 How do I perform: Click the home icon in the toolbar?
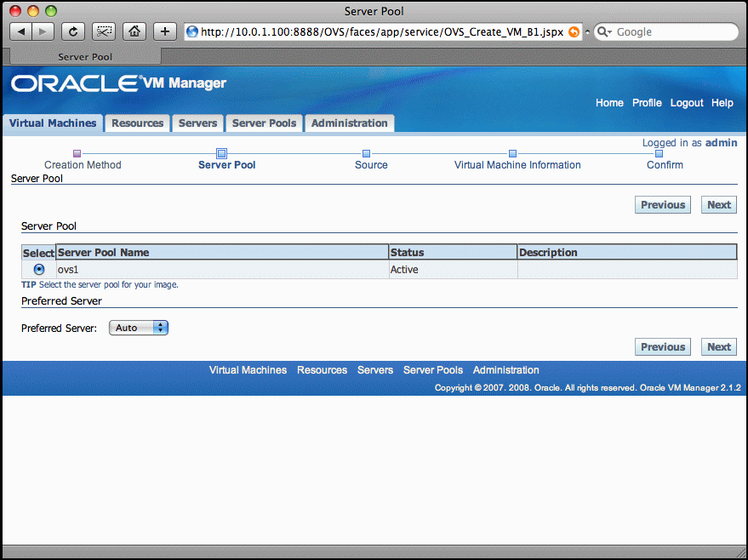pos(134,31)
